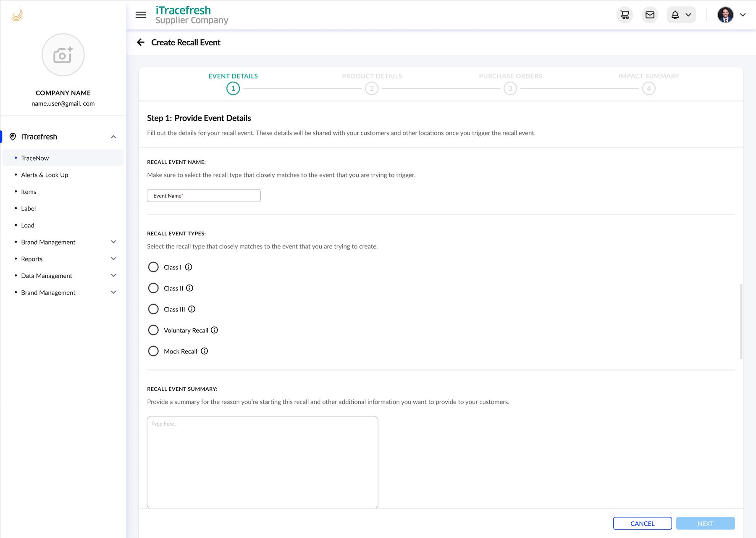Click the recall summary text area
The height and width of the screenshot is (538, 756).
pos(262,462)
